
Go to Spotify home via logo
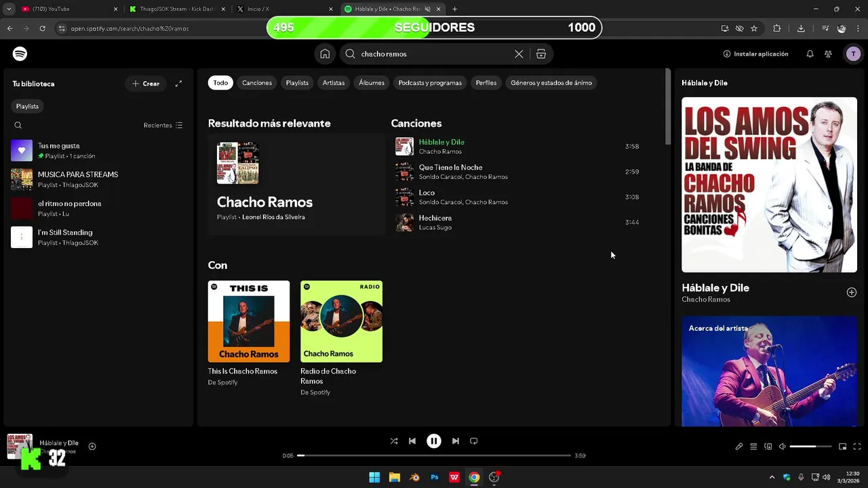[20, 54]
